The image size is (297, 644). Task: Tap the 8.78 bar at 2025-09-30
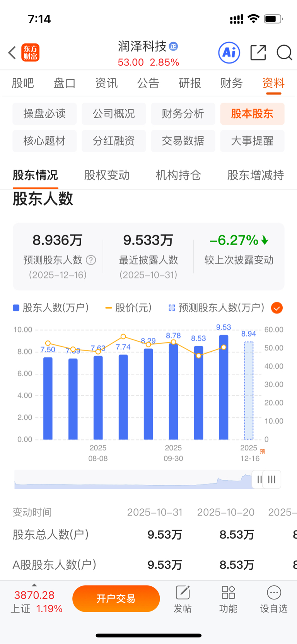tap(173, 392)
